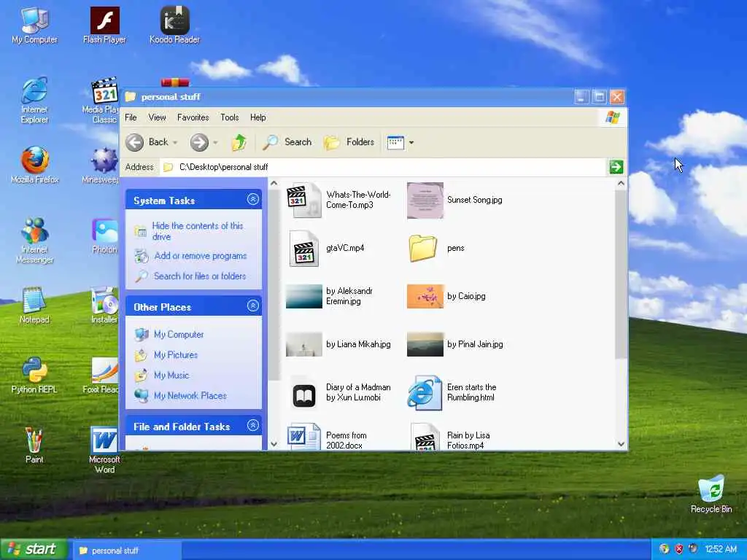Image resolution: width=747 pixels, height=560 pixels.
Task: Click file list scrollbar up arrow
Action: (621, 183)
